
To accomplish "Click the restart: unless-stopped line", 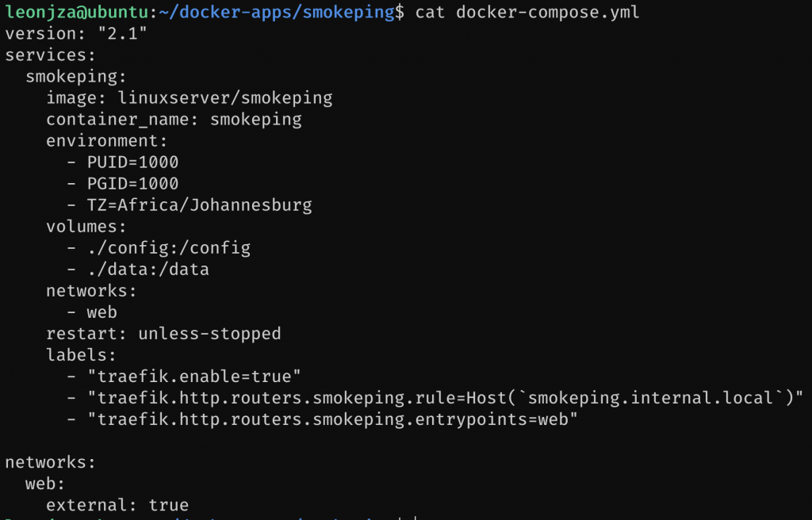I will (x=163, y=334).
